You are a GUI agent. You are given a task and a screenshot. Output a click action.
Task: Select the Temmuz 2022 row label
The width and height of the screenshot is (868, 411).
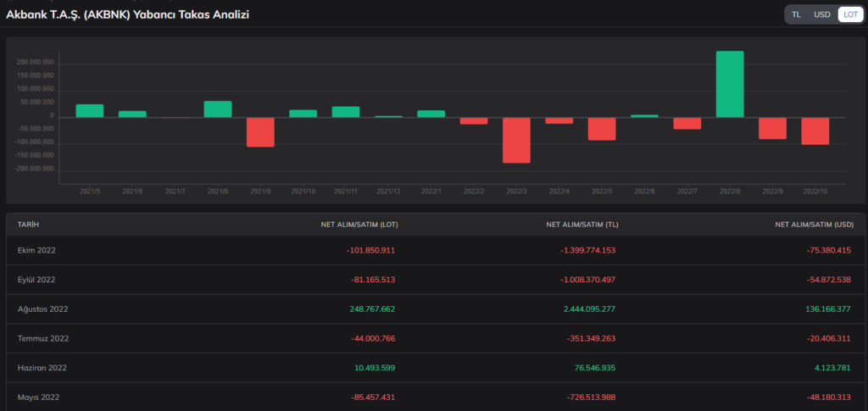tap(43, 338)
